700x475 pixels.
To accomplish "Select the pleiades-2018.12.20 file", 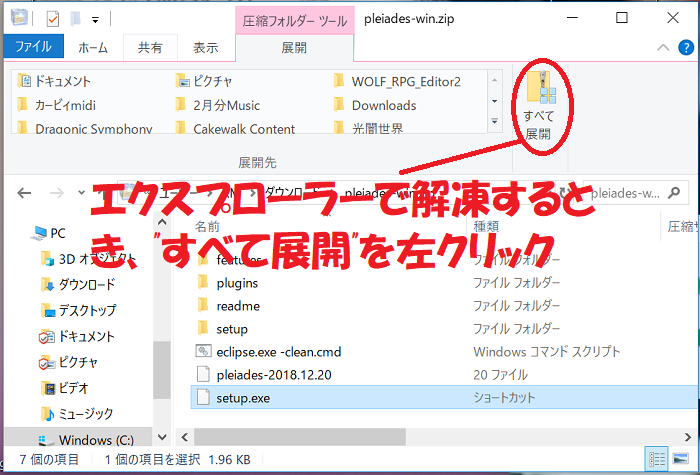I will click(274, 375).
